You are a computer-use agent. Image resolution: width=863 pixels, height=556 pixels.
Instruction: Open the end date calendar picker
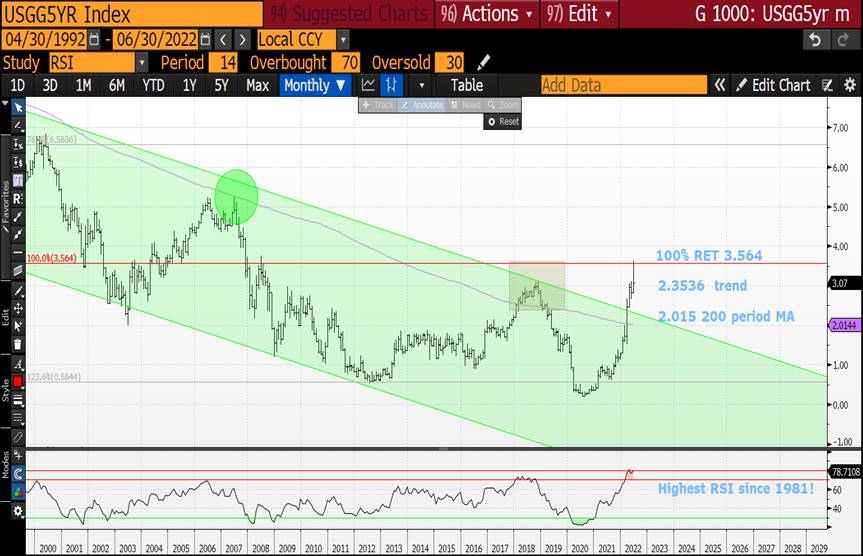(x=205, y=40)
